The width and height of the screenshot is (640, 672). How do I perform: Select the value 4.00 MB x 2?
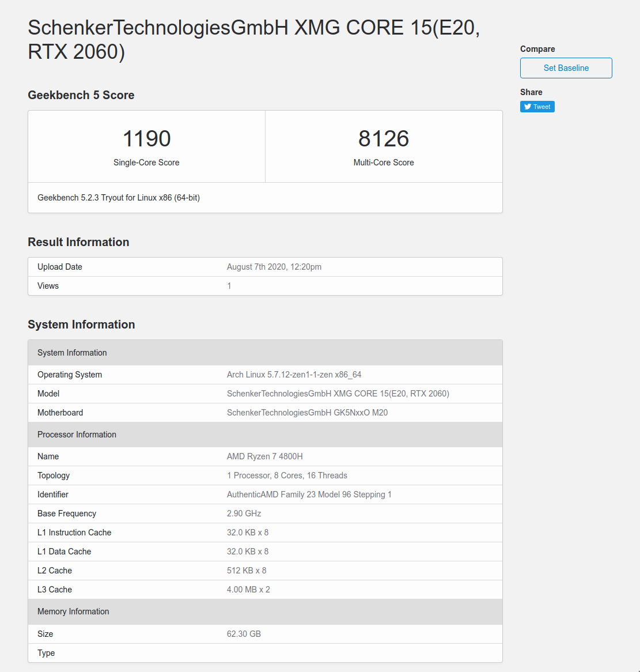[248, 590]
